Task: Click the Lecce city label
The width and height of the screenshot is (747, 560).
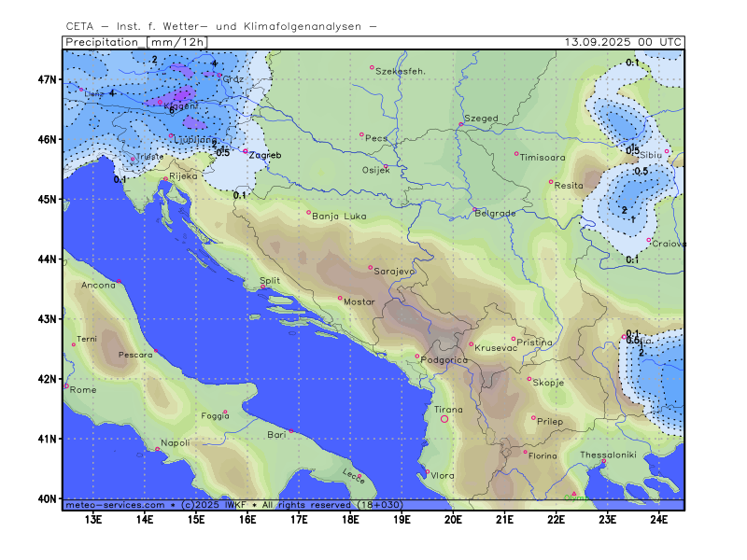Action: click(x=354, y=476)
